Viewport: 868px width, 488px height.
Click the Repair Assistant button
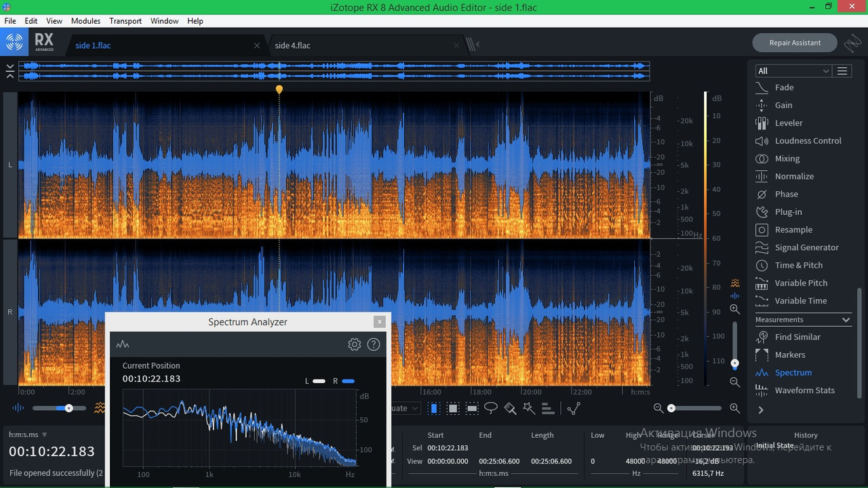[795, 43]
